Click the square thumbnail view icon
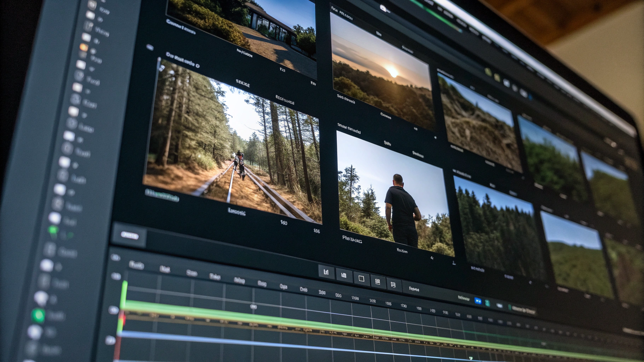The image size is (644, 362). pyautogui.click(x=361, y=279)
